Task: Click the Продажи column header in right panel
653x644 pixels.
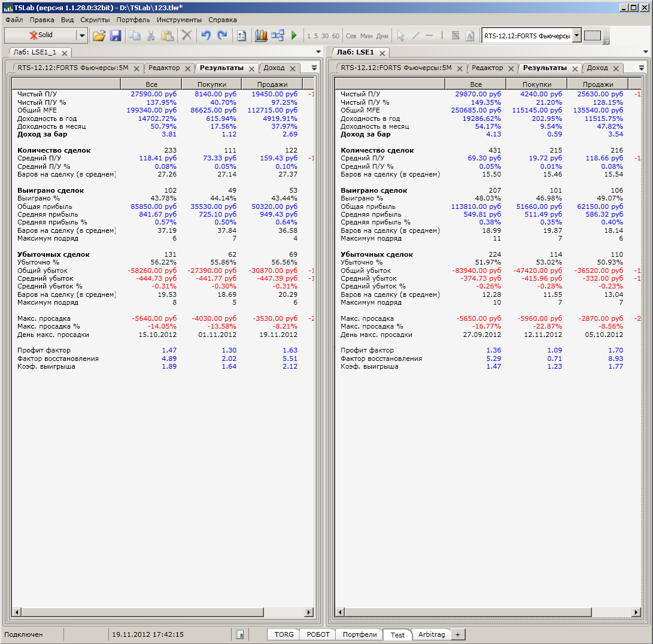Action: pyautogui.click(x=597, y=84)
